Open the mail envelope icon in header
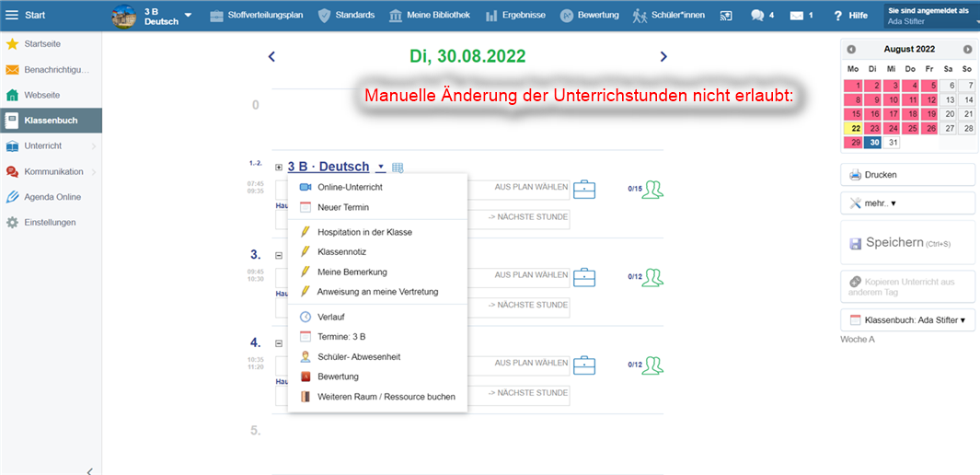Screen dimensions: 980x475 (796, 16)
